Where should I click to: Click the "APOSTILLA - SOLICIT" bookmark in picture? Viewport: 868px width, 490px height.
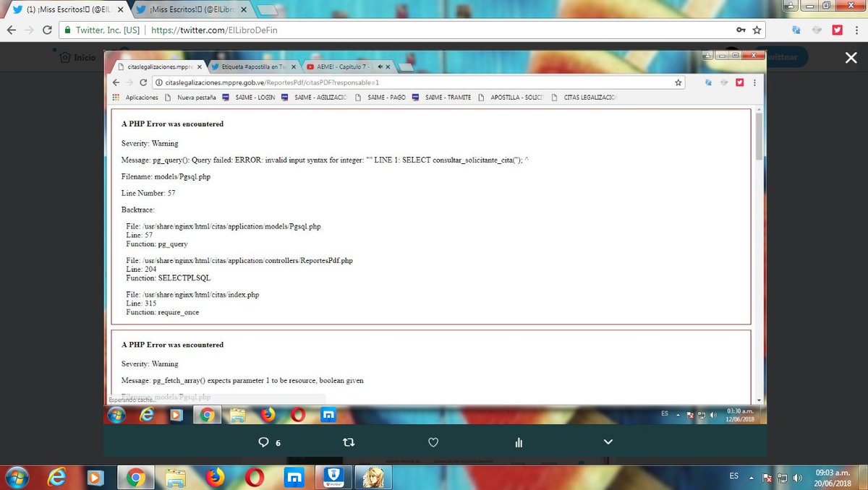point(510,98)
